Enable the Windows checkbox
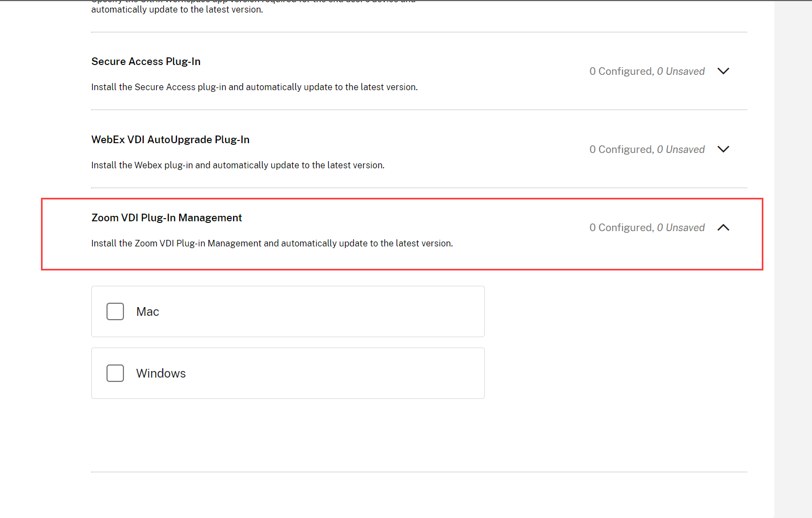 click(x=115, y=373)
